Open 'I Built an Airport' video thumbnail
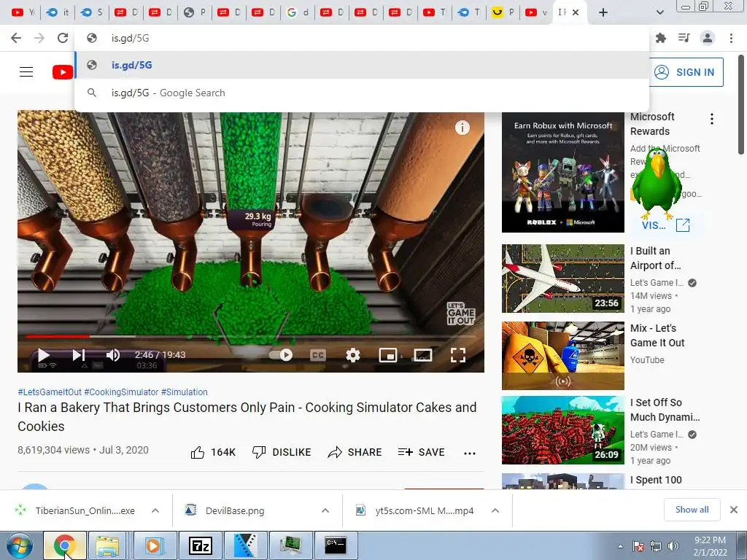 562,279
